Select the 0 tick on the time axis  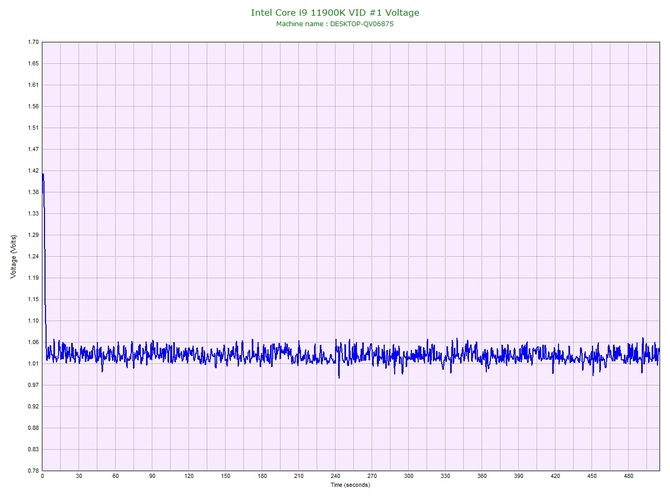[42, 477]
